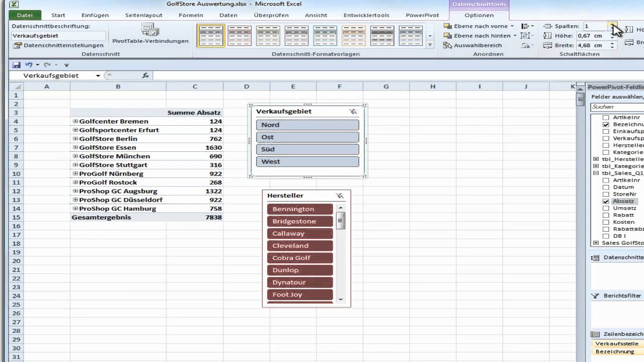Select Callaway in Hersteller slicer

click(x=300, y=233)
